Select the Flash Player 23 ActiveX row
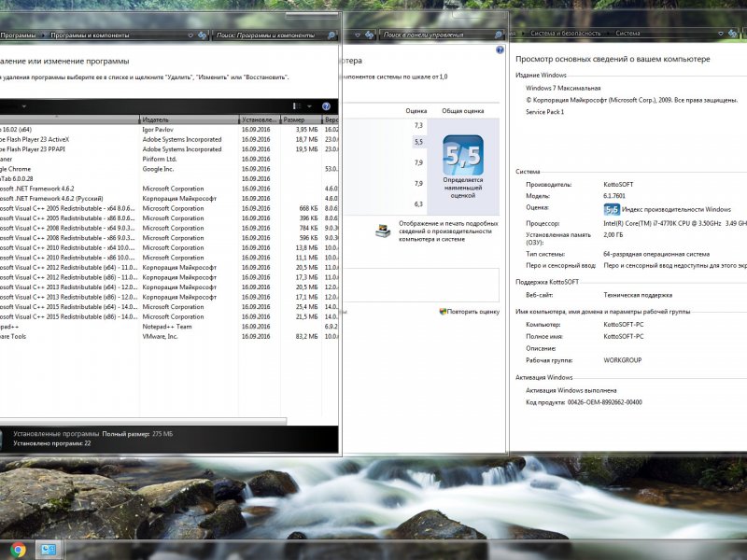Image resolution: width=747 pixels, height=560 pixels. (169, 139)
